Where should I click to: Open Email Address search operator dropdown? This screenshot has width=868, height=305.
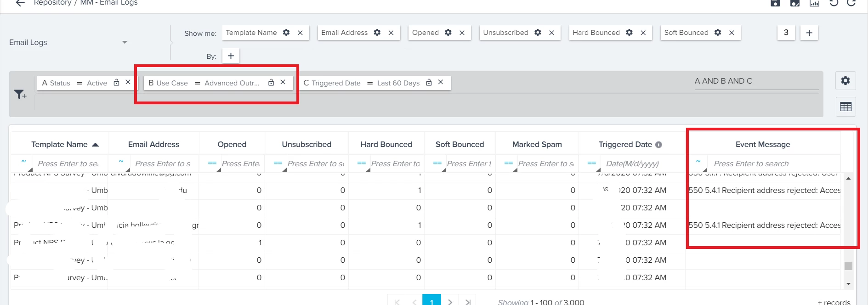121,163
